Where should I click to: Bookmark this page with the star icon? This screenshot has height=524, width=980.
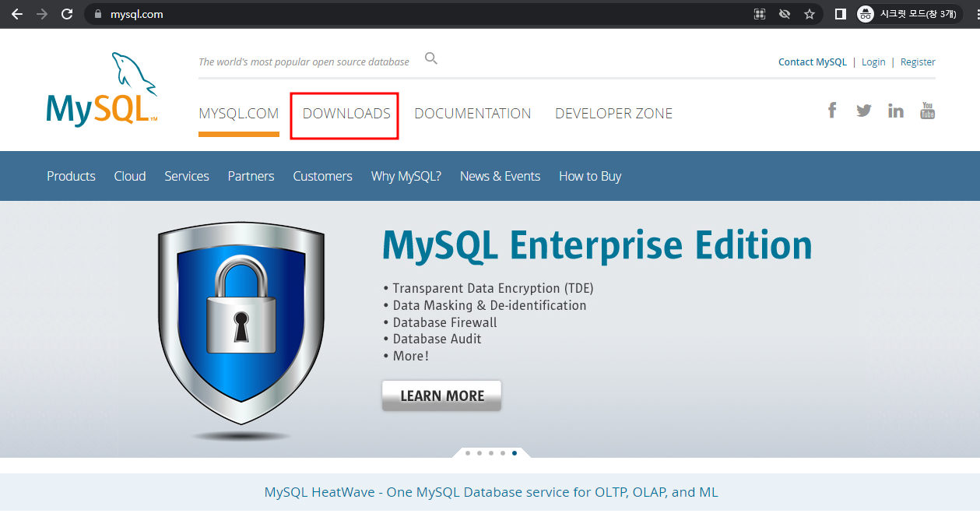point(810,14)
